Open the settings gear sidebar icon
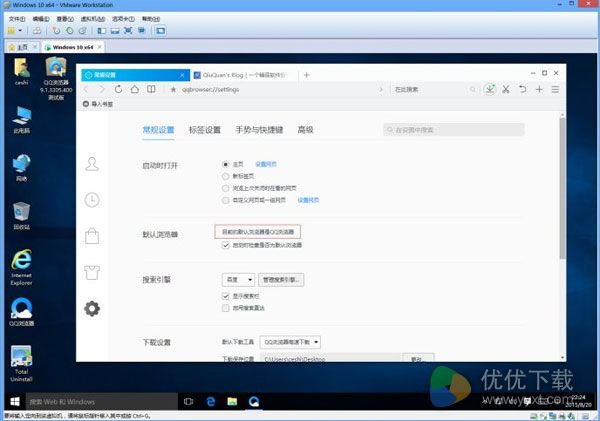This screenshot has width=600, height=421. point(92,308)
